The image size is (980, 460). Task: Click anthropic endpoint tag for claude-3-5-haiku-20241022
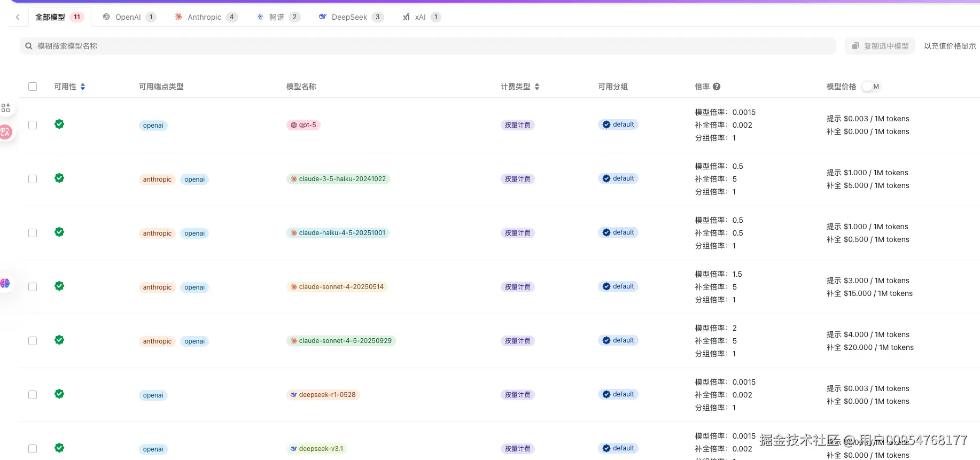tap(157, 180)
